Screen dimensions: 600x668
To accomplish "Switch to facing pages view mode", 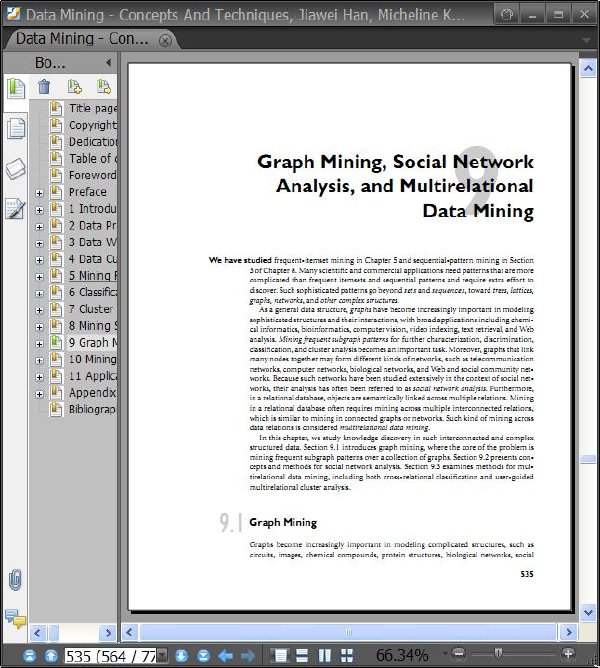I will pos(324,655).
